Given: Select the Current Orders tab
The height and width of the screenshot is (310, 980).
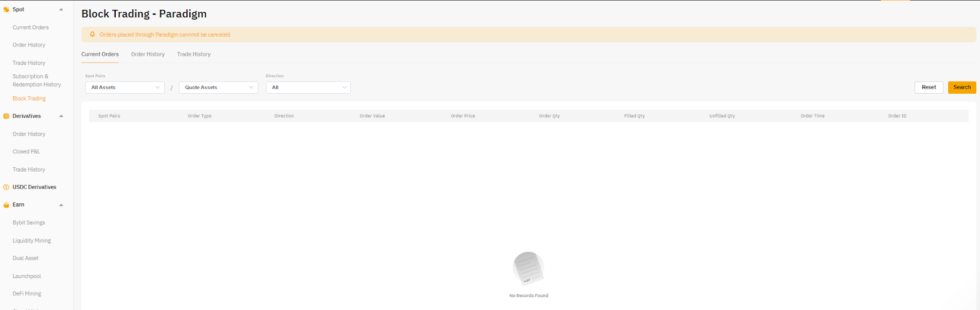Looking at the screenshot, I should [100, 55].
